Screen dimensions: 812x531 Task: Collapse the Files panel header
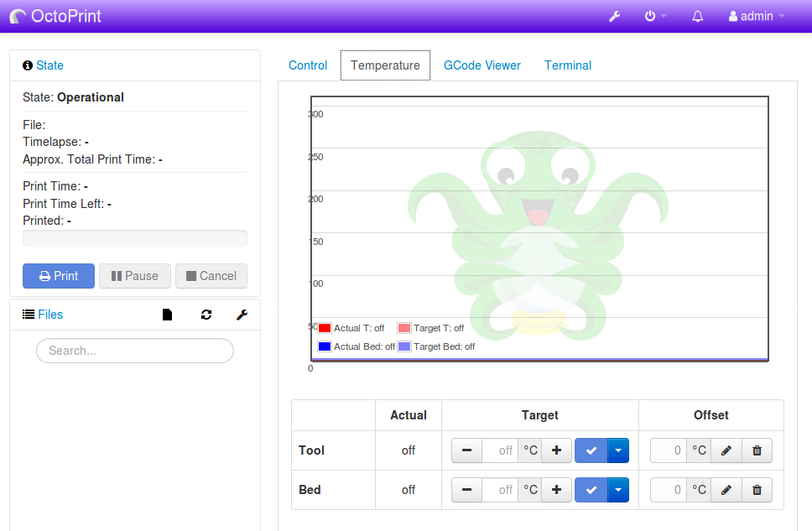(43, 315)
